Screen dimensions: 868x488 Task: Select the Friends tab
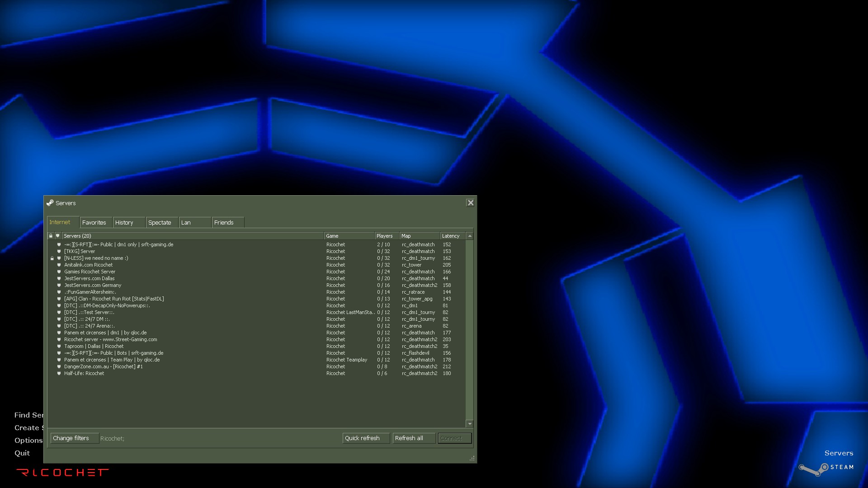[x=224, y=222]
